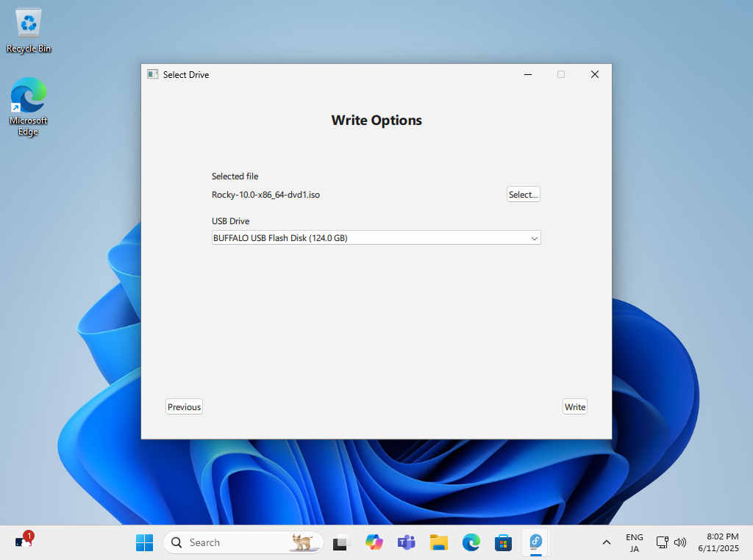The height and width of the screenshot is (560, 753).
Task: Click the Write button
Action: click(575, 407)
